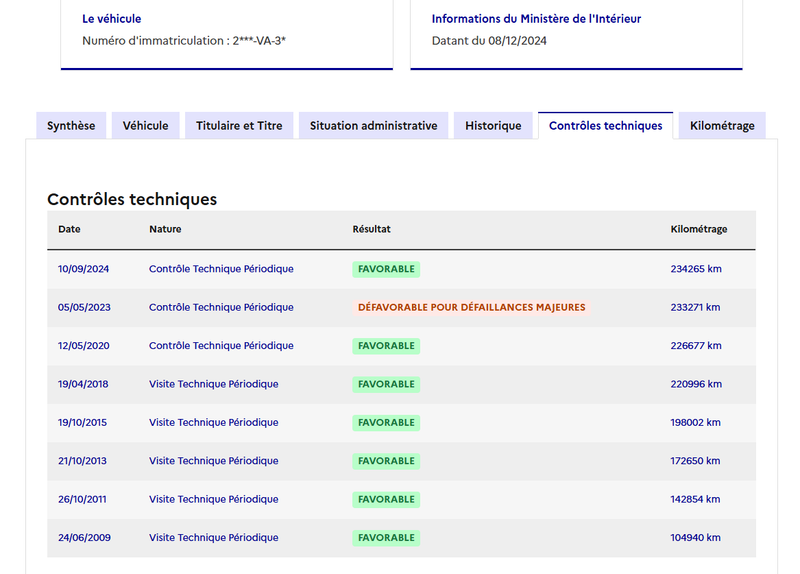The image size is (800, 574).
Task: Click the 198002 km mileage value
Action: click(x=695, y=422)
